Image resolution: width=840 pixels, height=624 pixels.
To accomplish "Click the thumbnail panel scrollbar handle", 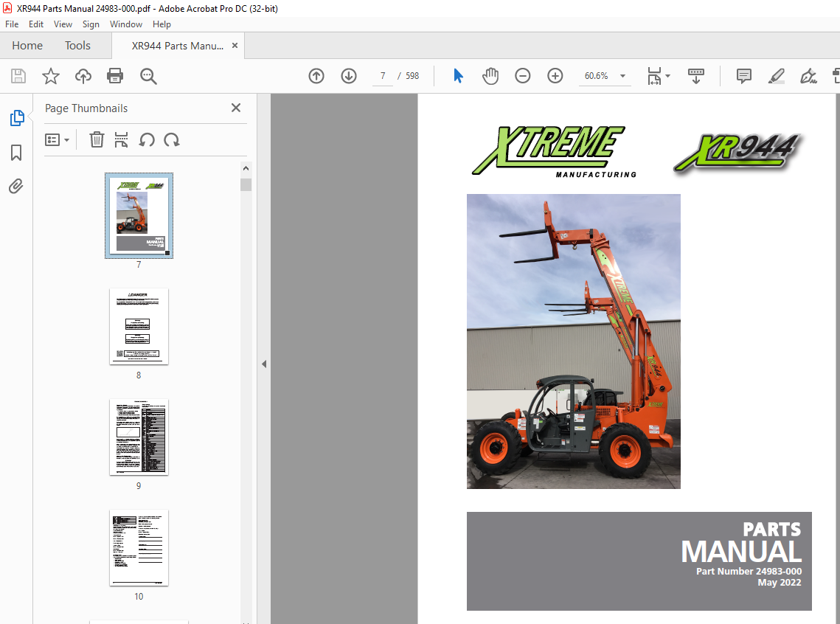I will (x=246, y=185).
